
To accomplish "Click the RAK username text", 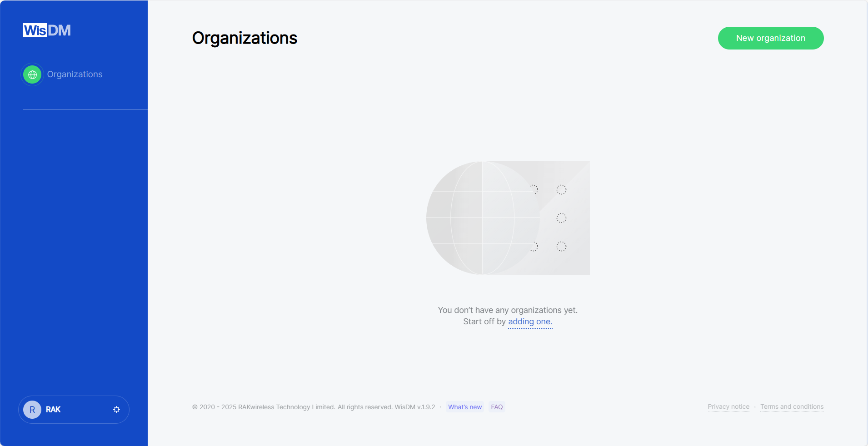I will (x=53, y=409).
